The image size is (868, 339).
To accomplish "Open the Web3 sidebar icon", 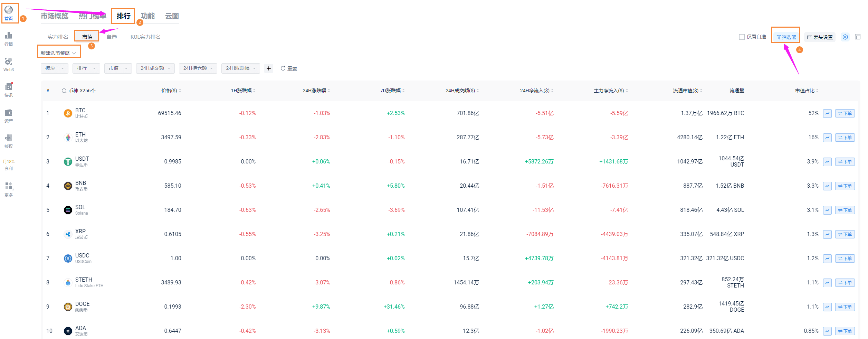I will point(9,65).
